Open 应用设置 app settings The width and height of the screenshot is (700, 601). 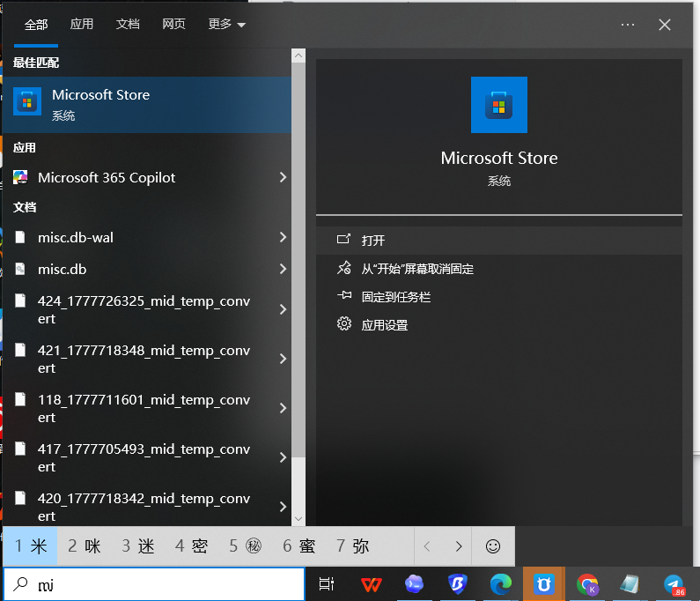[x=498, y=325]
